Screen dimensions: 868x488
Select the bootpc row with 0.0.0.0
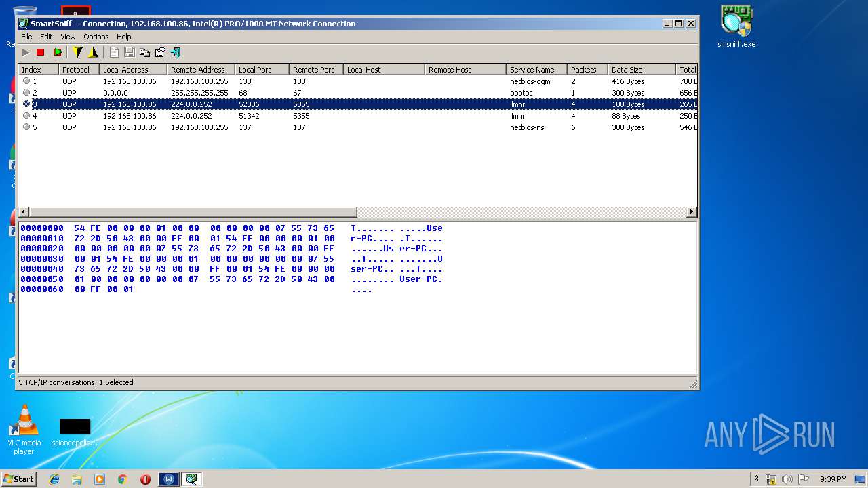(x=357, y=93)
